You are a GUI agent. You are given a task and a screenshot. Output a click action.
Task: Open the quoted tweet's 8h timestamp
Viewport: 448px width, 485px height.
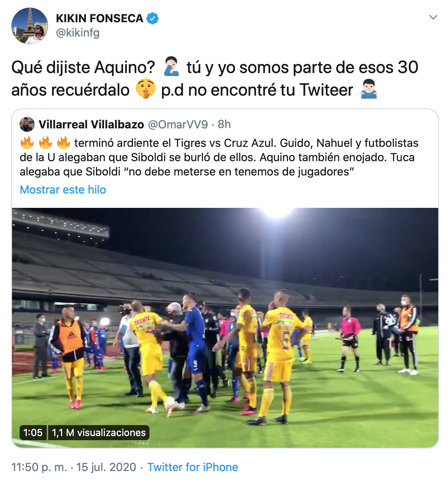[224, 124]
